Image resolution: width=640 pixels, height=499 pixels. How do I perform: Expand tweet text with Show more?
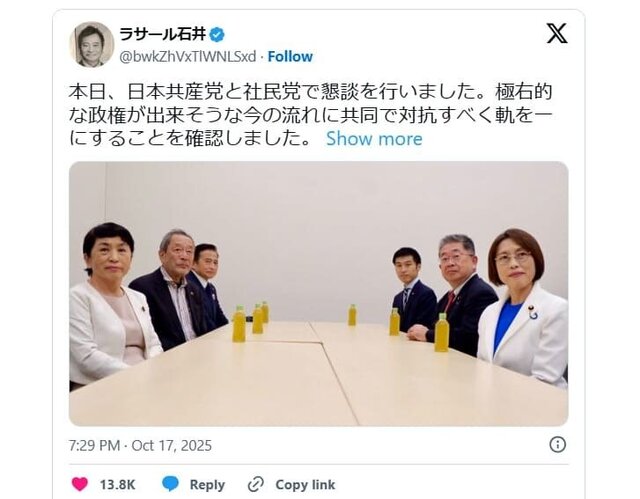coord(374,139)
